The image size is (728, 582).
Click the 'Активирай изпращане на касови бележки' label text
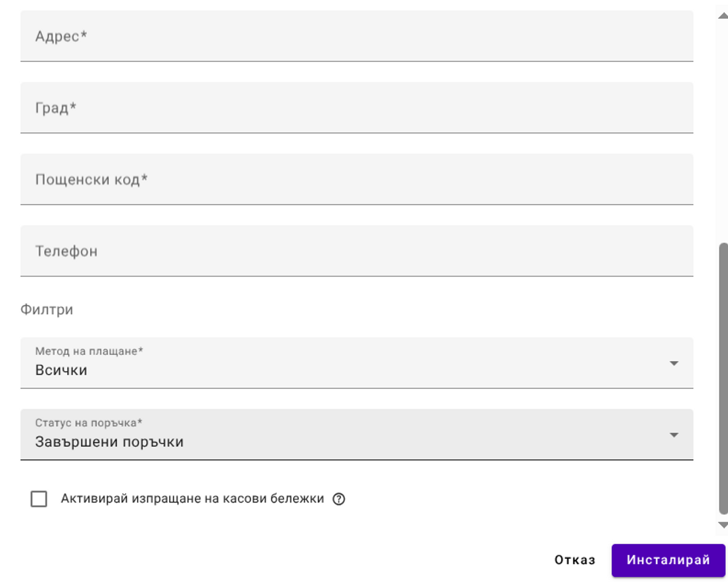192,499
